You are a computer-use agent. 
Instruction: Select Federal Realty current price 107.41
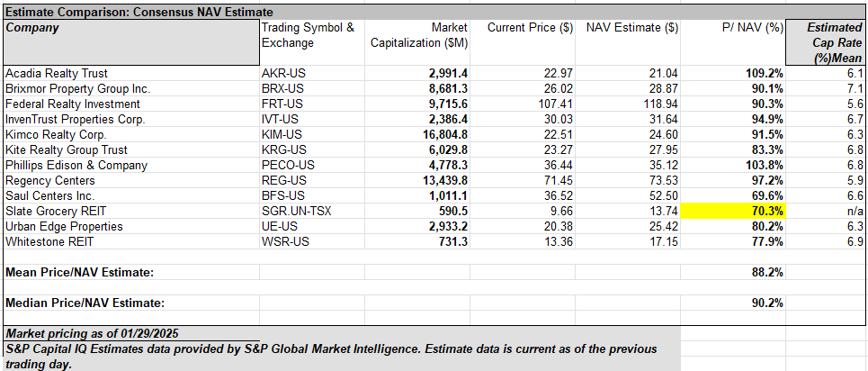tap(554, 104)
